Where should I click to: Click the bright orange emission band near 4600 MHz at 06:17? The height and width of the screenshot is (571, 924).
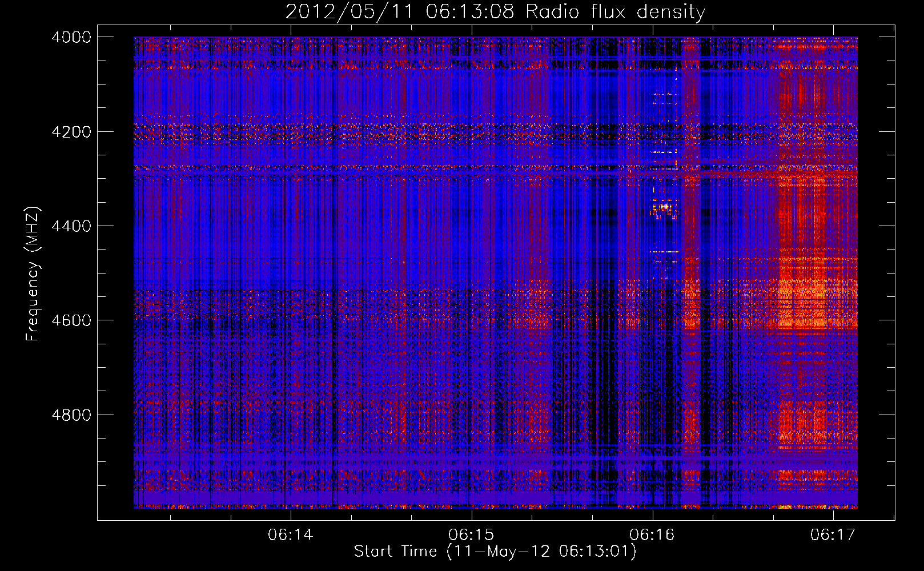[817, 305]
